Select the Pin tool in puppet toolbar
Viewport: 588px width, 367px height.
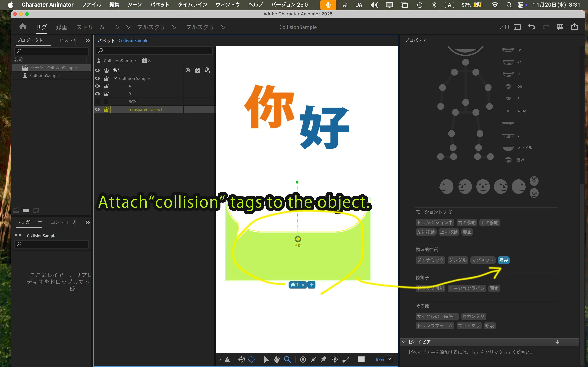[323, 359]
